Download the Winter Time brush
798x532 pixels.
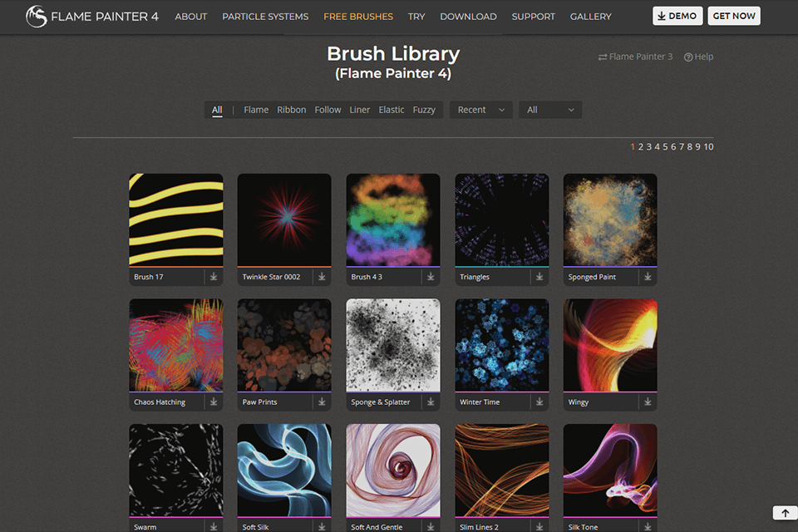pos(539,401)
